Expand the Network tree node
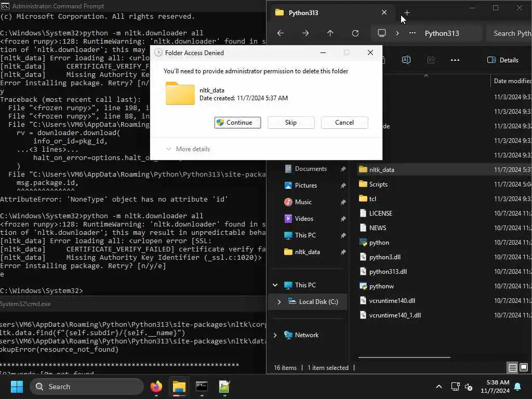The width and height of the screenshot is (532, 399). click(275, 335)
